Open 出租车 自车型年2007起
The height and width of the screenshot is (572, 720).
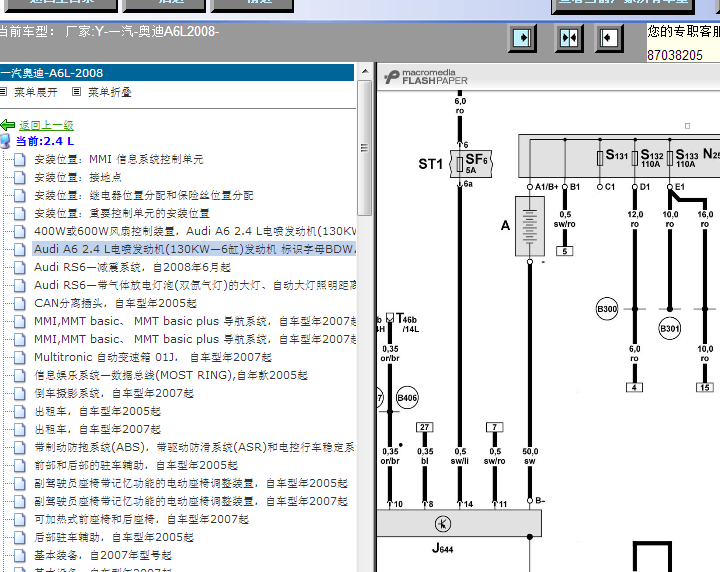pyautogui.click(x=97, y=429)
